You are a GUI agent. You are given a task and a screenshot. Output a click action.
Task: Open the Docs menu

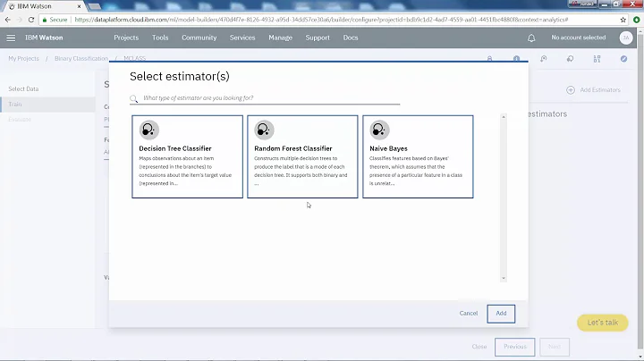tap(351, 38)
